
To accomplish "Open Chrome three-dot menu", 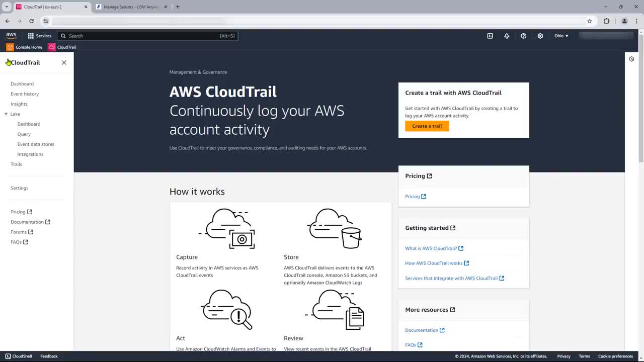I will click(x=637, y=21).
